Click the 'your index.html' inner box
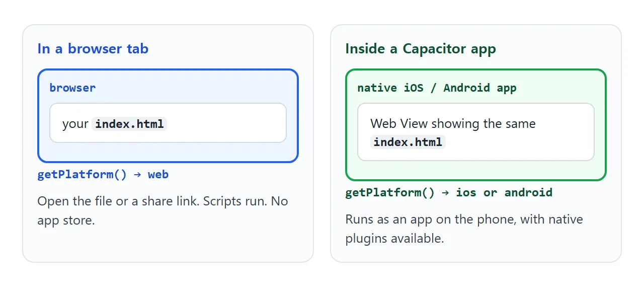 (x=168, y=123)
